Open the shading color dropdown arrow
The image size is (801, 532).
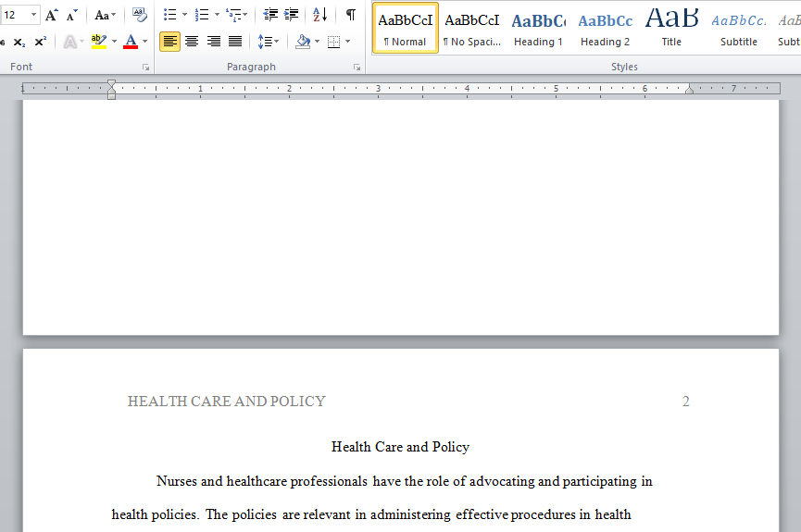tap(318, 42)
